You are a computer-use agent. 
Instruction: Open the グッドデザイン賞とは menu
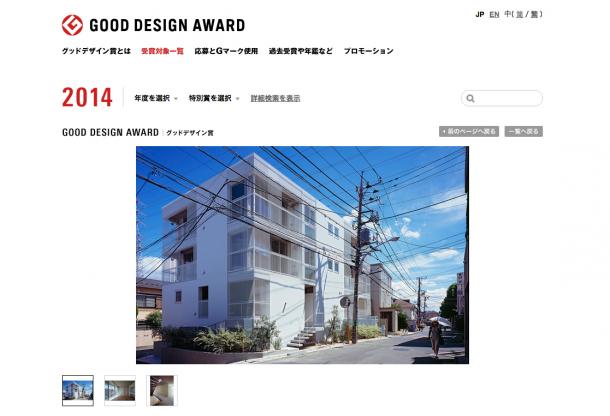[96, 51]
